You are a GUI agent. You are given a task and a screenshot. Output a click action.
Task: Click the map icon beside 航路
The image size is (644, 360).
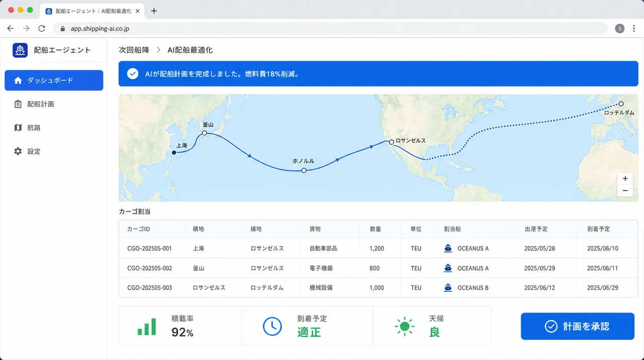tap(18, 128)
